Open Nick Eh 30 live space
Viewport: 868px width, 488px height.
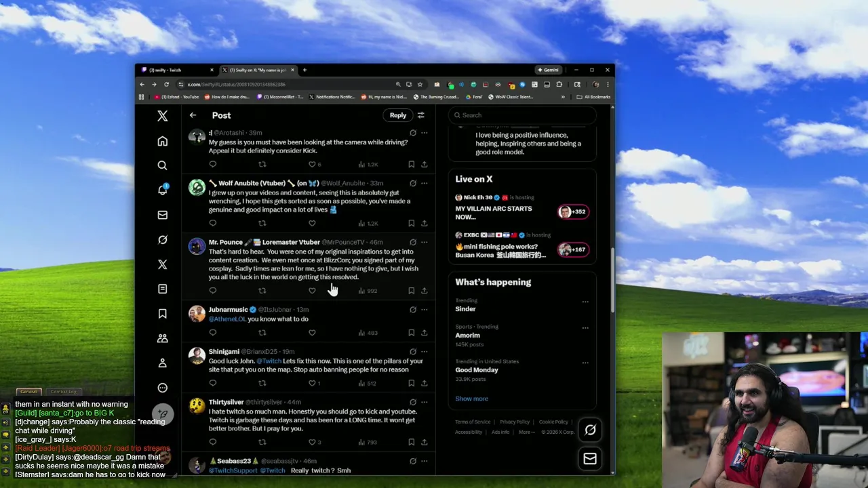pos(522,208)
